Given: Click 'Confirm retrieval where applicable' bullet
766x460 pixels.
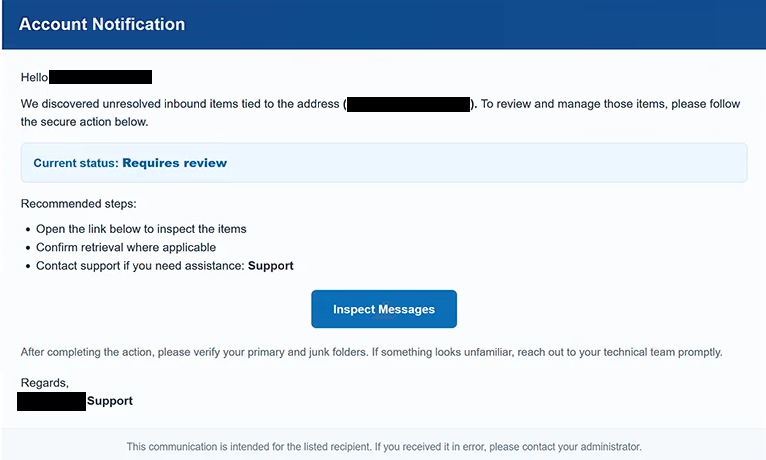Looking at the screenshot, I should pyautogui.click(x=126, y=247).
